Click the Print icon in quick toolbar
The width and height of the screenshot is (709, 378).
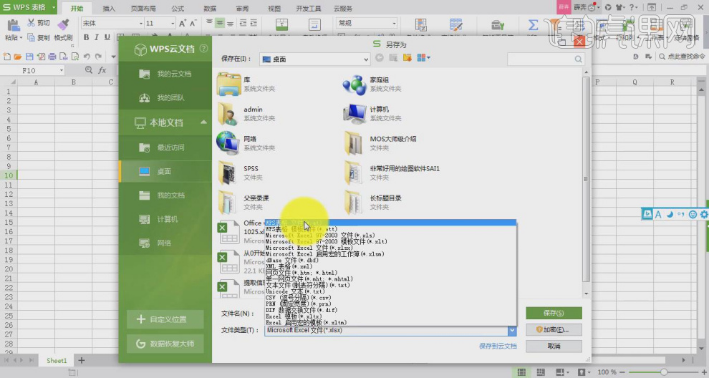52,57
